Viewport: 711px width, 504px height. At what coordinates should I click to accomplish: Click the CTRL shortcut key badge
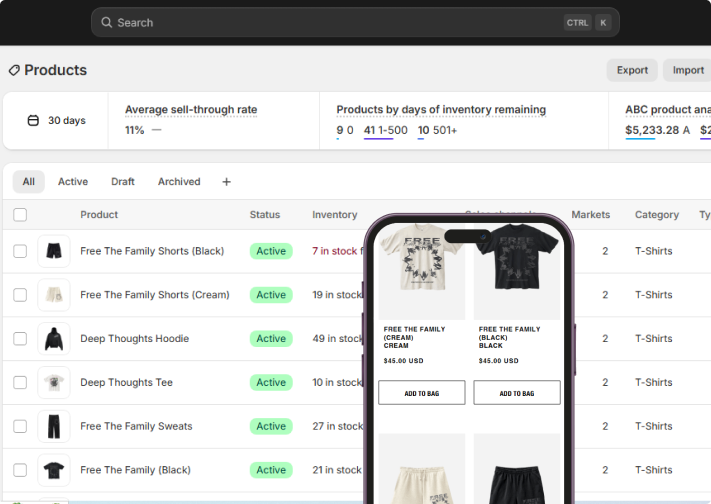pos(577,23)
